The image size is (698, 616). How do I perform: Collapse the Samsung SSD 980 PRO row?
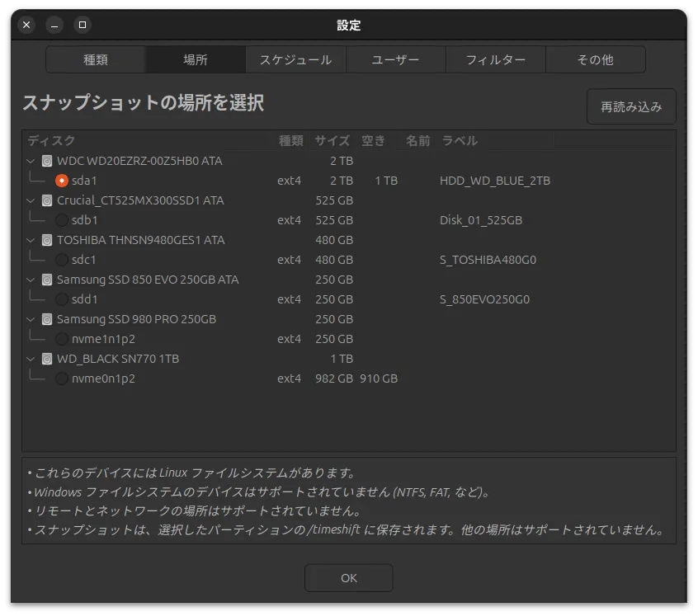[31, 319]
